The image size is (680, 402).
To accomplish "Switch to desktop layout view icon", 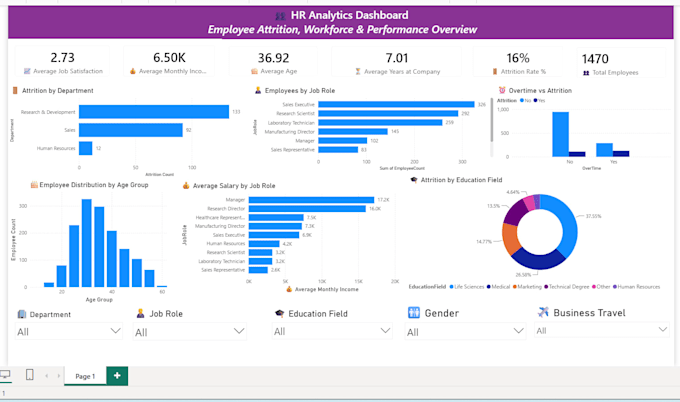I will click(5, 374).
